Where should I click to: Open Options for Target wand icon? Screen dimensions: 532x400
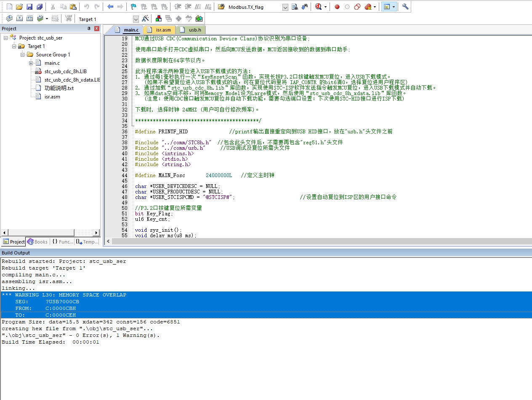point(145,19)
